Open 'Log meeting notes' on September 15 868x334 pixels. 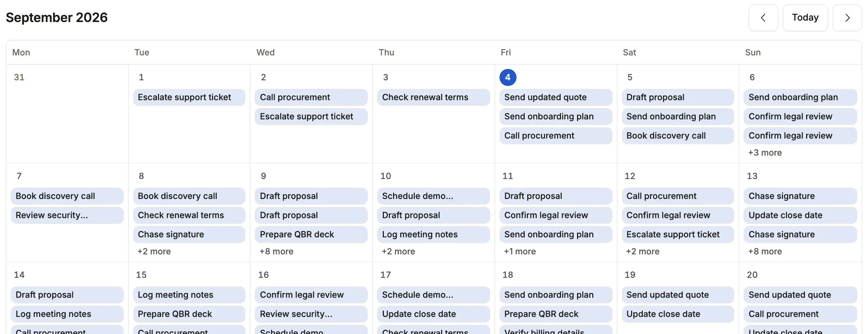[189, 295]
